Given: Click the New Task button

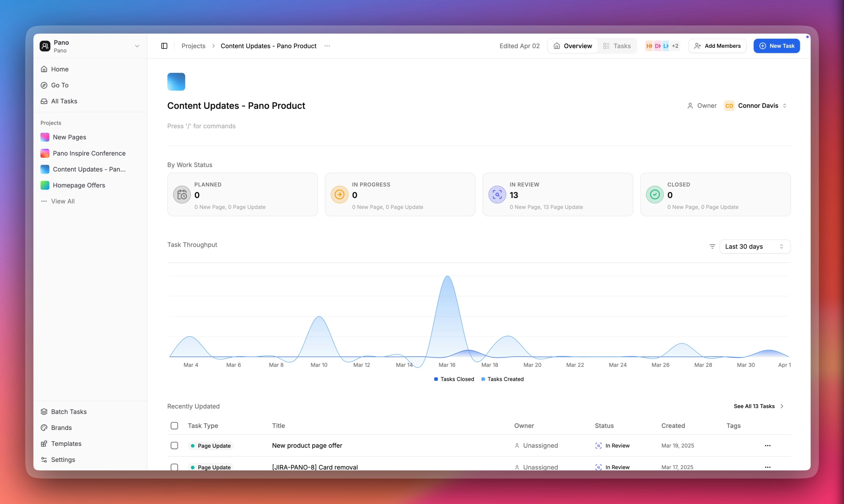Looking at the screenshot, I should (x=776, y=46).
